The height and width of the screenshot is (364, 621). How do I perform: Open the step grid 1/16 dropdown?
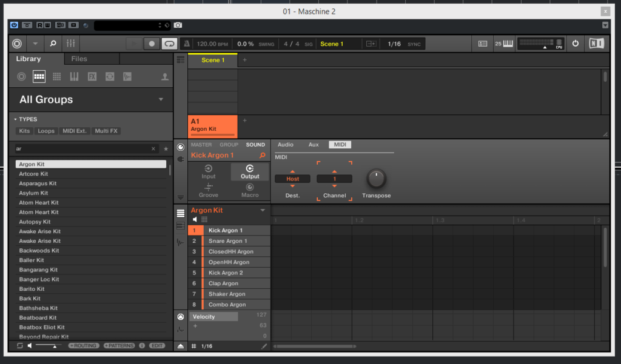[x=207, y=346]
